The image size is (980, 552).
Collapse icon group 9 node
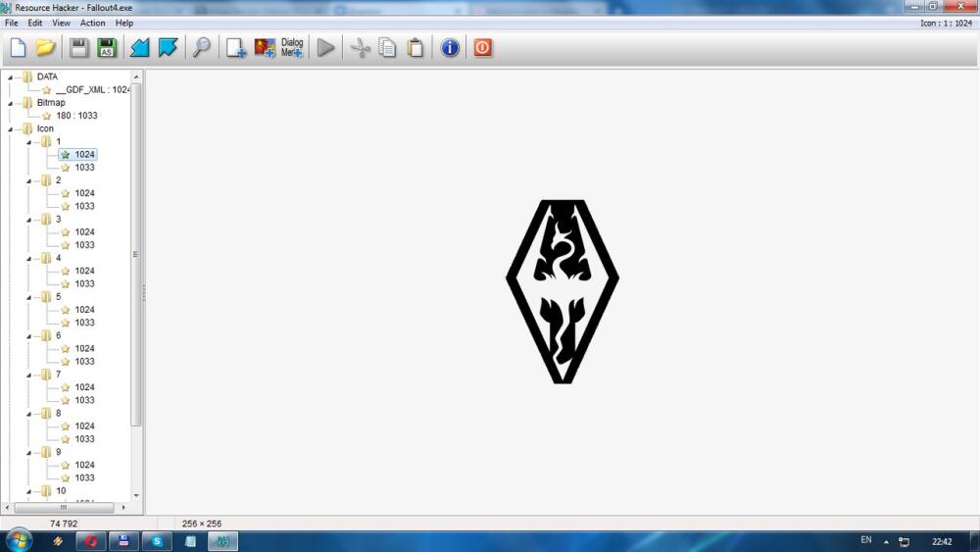point(28,453)
